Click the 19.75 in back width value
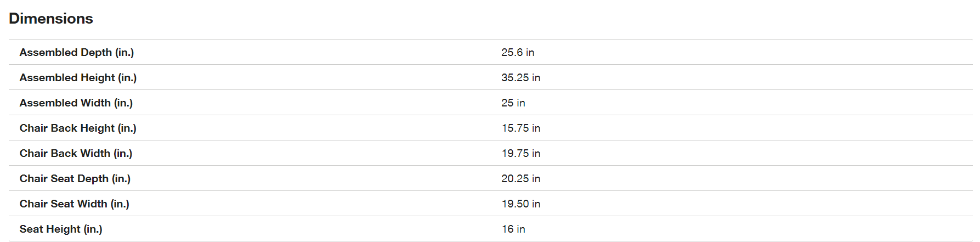Screen dimensions: 980x242 pyautogui.click(x=521, y=153)
